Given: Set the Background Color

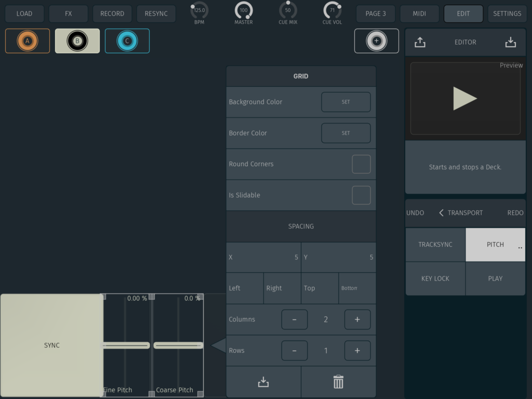Looking at the screenshot, I should [x=345, y=102].
